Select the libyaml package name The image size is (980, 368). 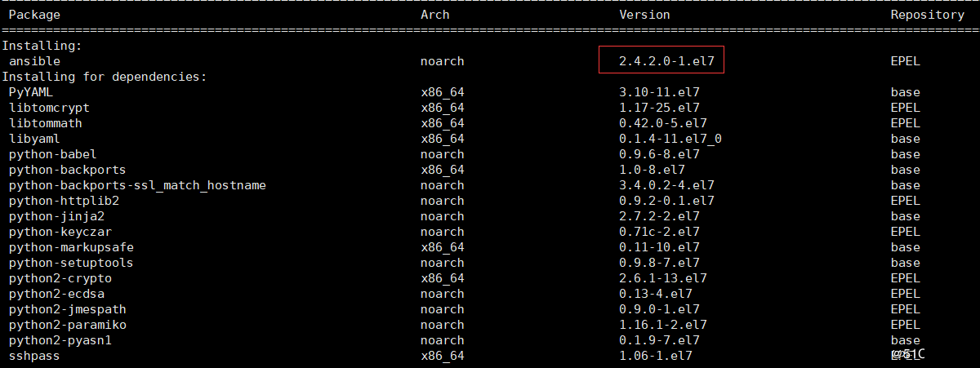pos(34,139)
